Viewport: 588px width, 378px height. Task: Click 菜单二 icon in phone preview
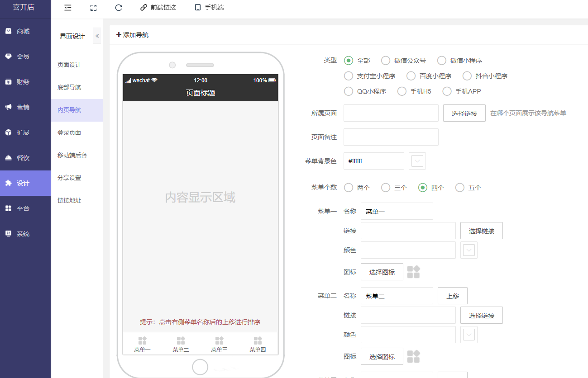tap(181, 340)
